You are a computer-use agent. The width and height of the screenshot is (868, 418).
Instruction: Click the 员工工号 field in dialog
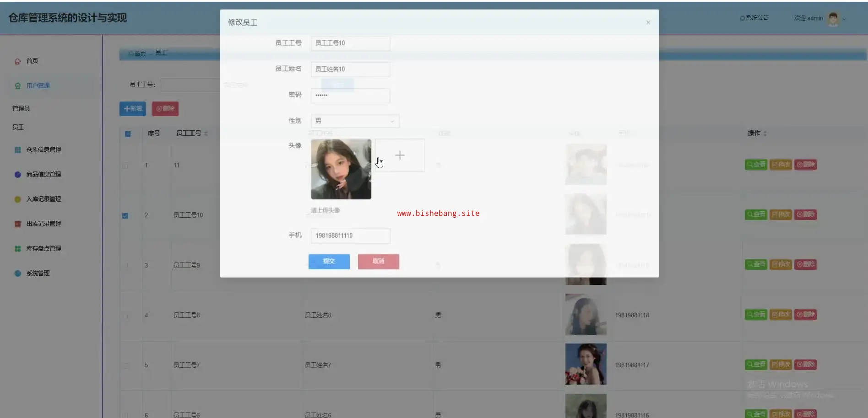tap(350, 43)
